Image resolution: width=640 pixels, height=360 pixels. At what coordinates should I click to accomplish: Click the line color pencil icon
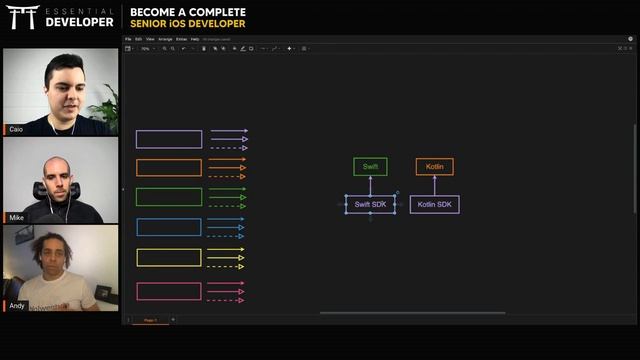[x=243, y=49]
